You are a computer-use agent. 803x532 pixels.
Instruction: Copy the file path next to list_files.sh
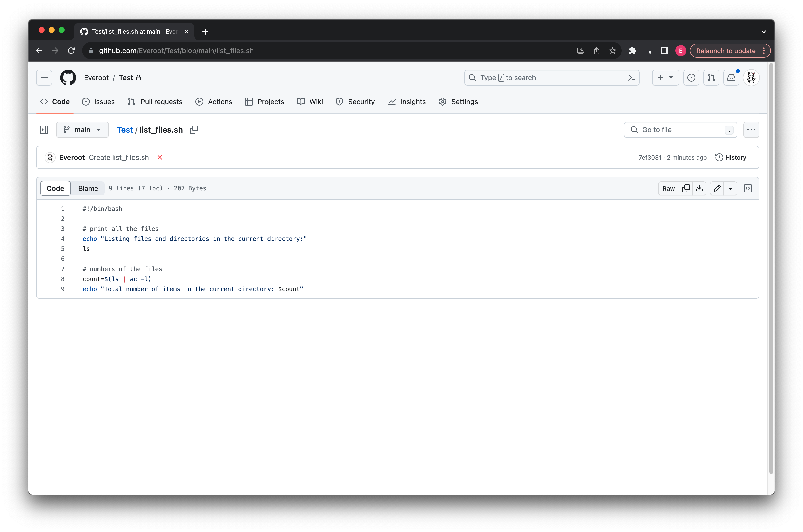pyautogui.click(x=194, y=129)
